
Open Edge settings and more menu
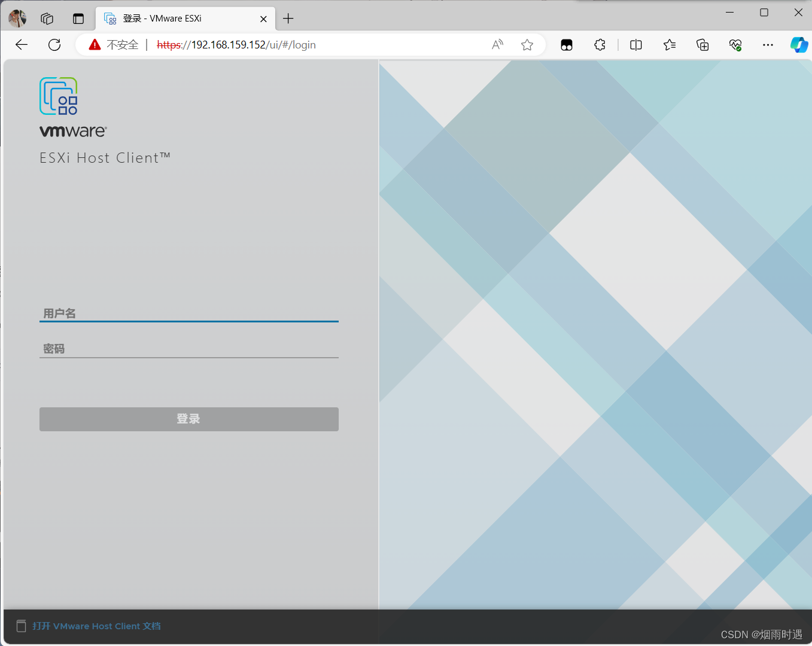768,45
